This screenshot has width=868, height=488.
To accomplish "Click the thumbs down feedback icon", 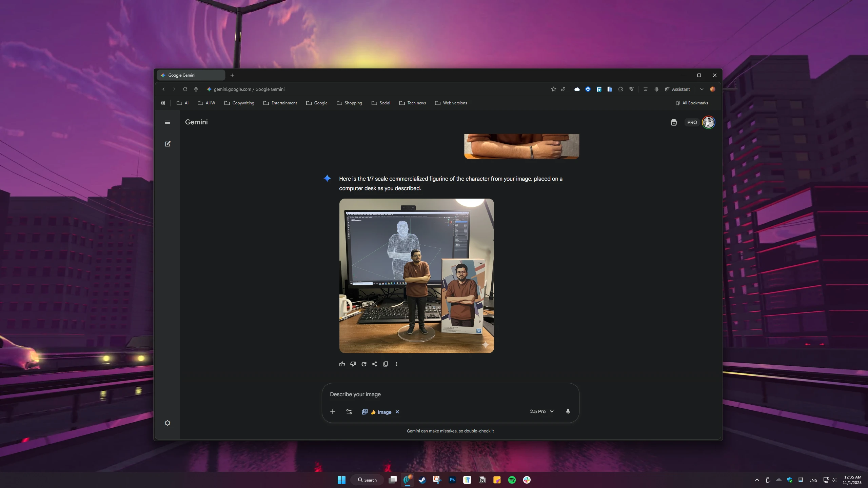I will click(353, 364).
